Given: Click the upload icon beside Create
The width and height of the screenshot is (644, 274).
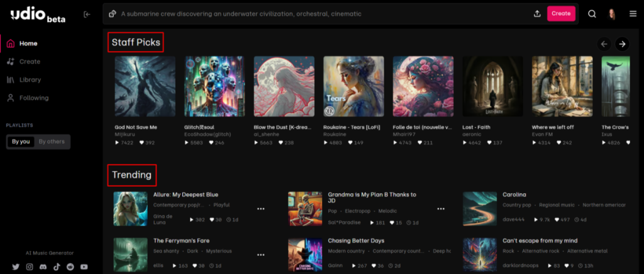Looking at the screenshot, I should [x=537, y=14].
